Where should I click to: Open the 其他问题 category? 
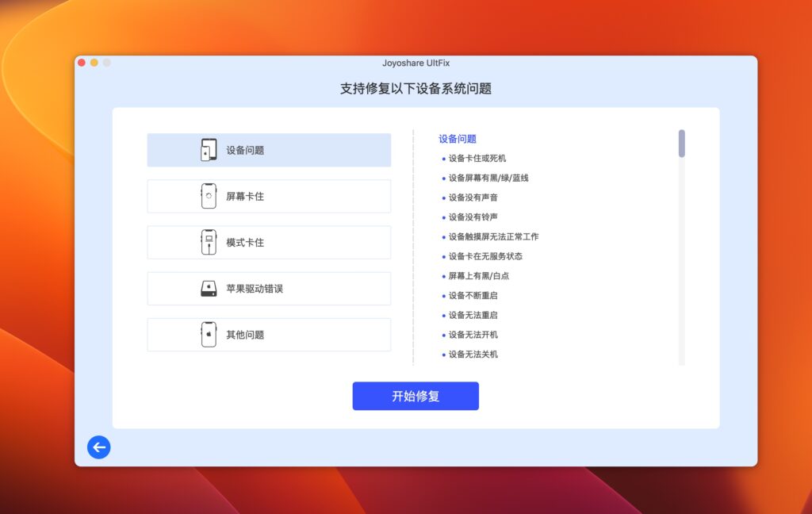[x=269, y=334]
